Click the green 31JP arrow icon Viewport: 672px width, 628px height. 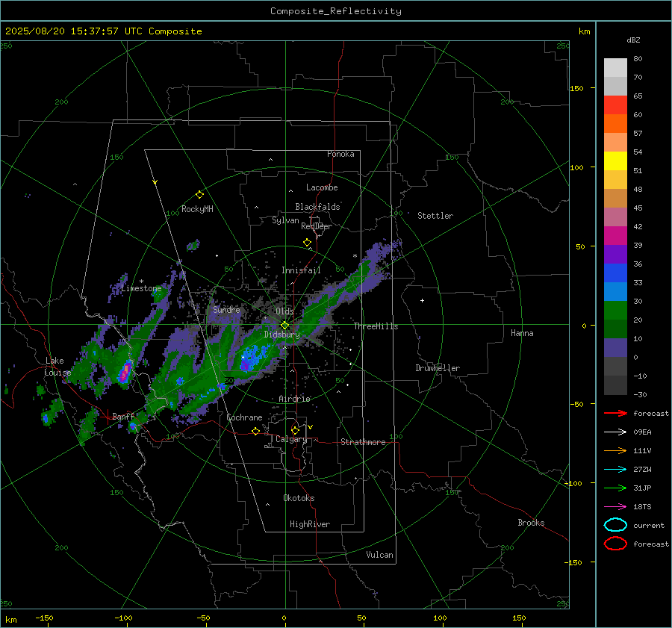pyautogui.click(x=615, y=488)
